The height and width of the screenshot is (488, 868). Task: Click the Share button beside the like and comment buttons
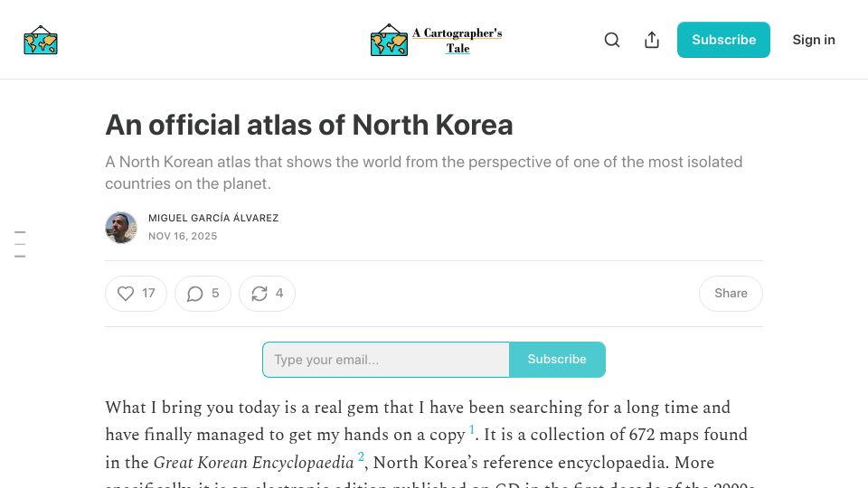pos(731,293)
